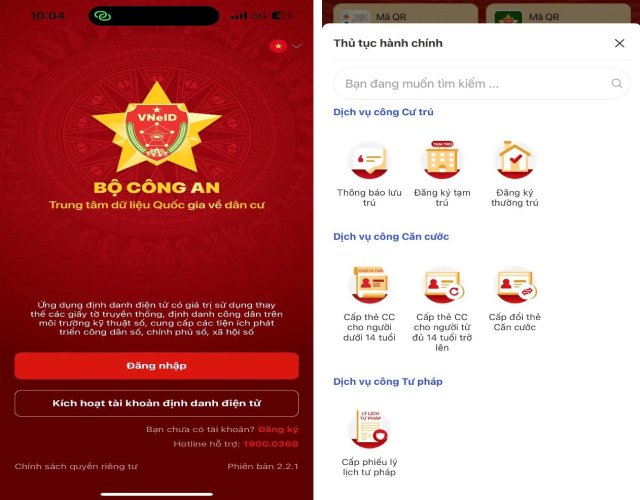Image resolution: width=640 pixels, height=500 pixels.
Task: Open Đăng ký tạm trú building icon
Action: click(442, 160)
